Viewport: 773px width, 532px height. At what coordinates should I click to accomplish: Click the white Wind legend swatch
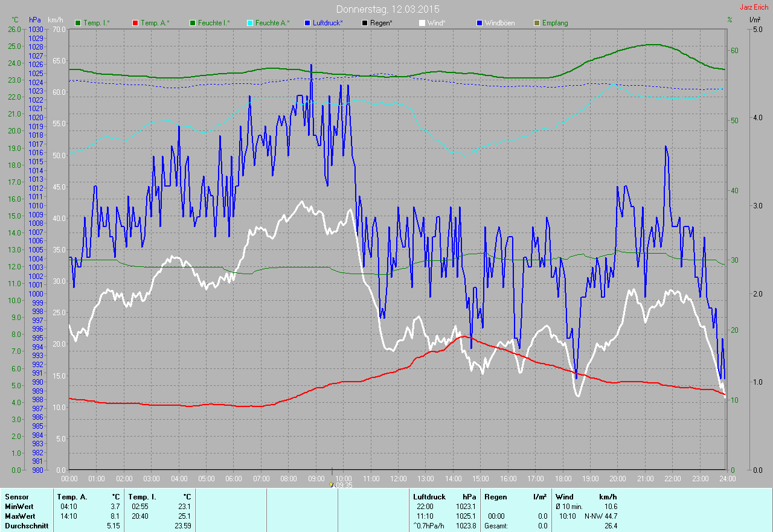tap(422, 23)
